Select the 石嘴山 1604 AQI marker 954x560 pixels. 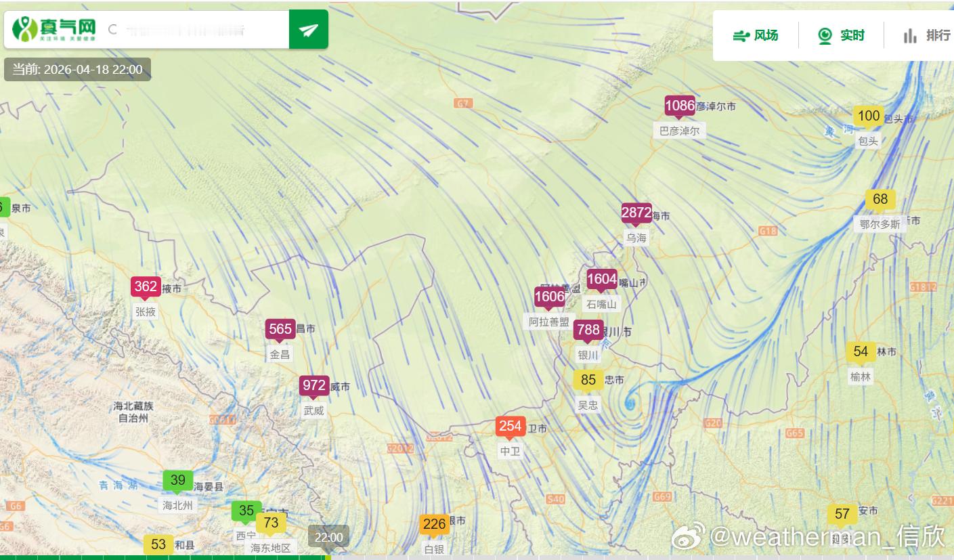[602, 280]
